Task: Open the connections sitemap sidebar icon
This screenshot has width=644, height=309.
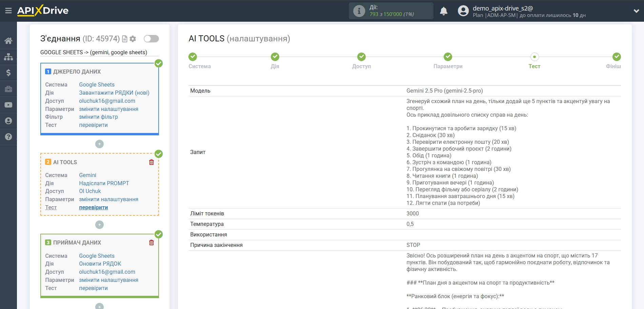Action: pos(8,57)
